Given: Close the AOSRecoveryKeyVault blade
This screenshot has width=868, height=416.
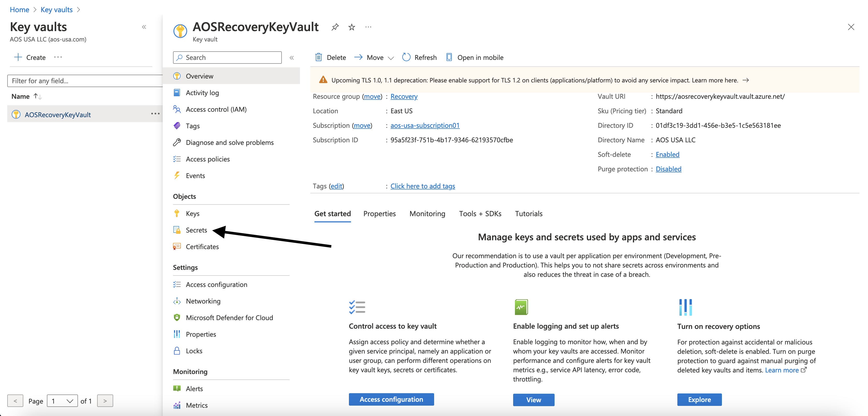Looking at the screenshot, I should [851, 27].
